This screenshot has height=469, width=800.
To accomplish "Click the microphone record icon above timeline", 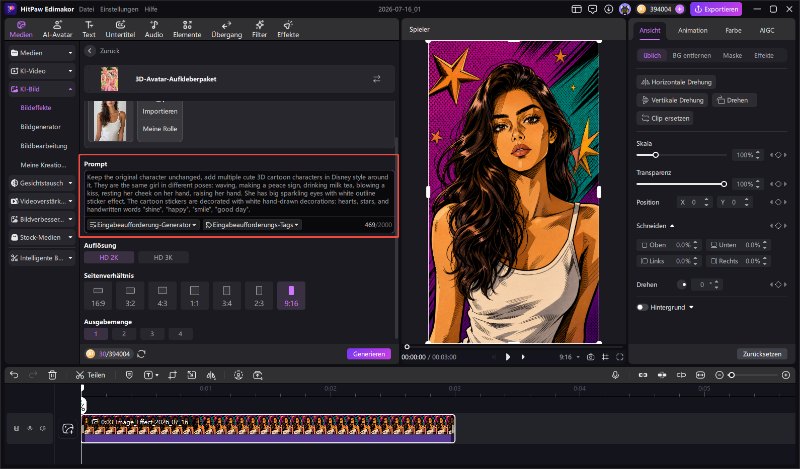I will coord(615,375).
